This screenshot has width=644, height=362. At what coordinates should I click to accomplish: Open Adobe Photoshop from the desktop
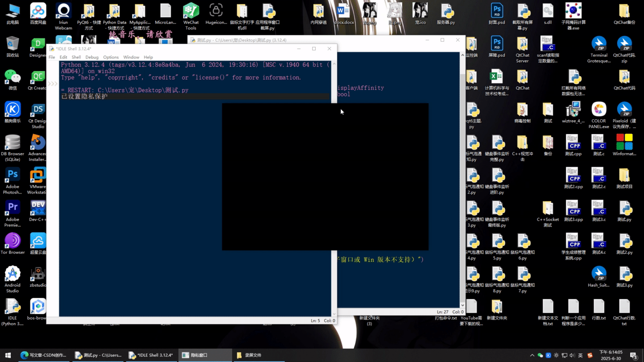(12, 174)
